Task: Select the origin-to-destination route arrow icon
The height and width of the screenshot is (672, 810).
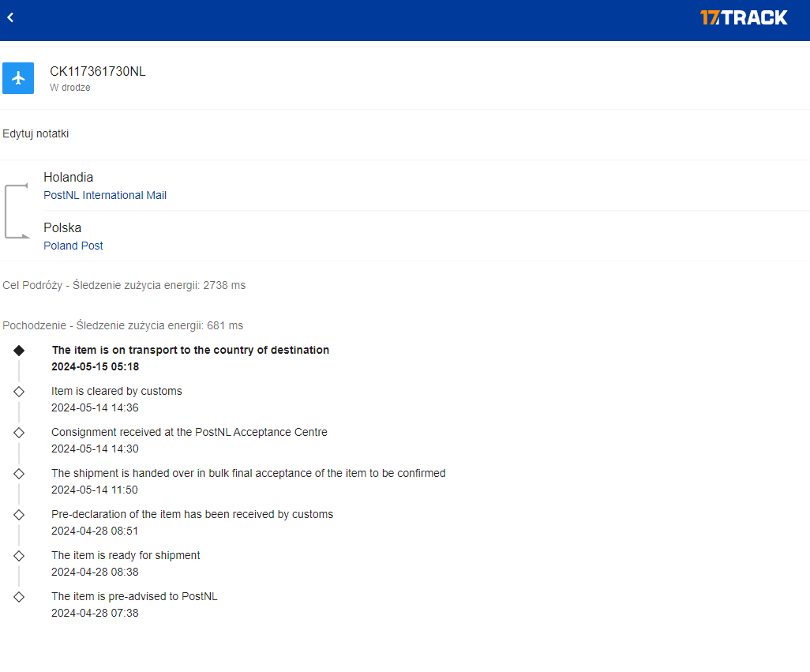Action: [17, 211]
